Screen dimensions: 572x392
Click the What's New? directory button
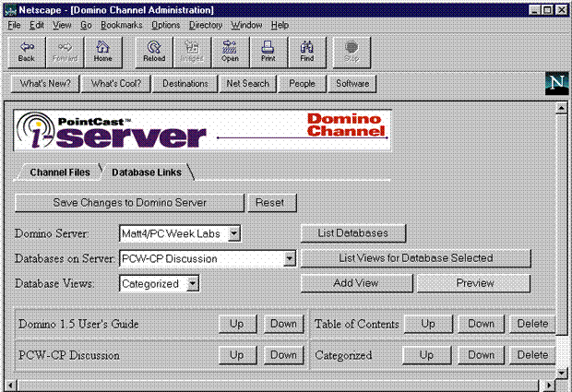coord(45,84)
